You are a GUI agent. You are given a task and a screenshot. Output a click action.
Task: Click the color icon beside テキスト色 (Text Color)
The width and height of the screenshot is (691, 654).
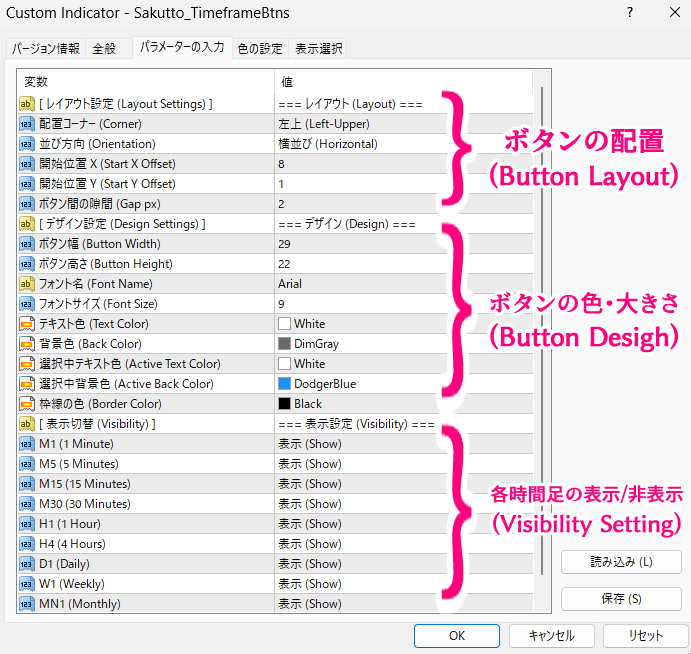[x=27, y=324]
